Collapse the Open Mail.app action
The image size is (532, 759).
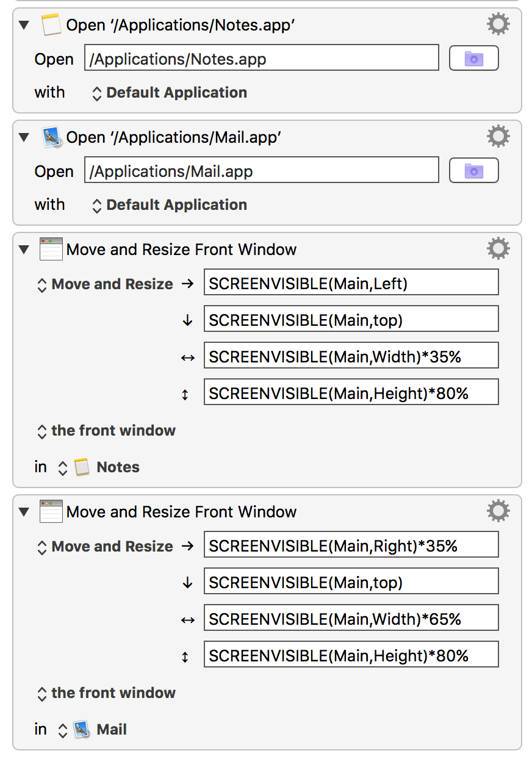point(24,137)
